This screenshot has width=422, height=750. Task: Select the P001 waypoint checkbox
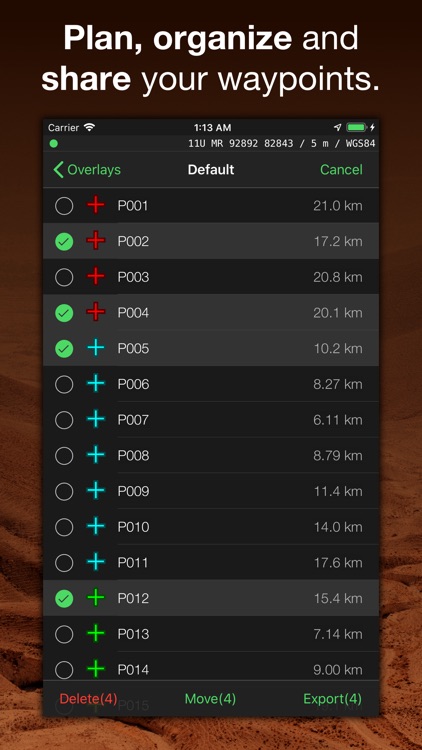64,206
